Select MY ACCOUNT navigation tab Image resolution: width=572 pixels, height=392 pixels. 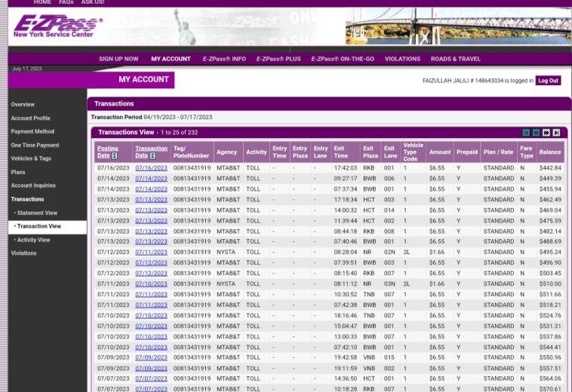click(x=171, y=59)
